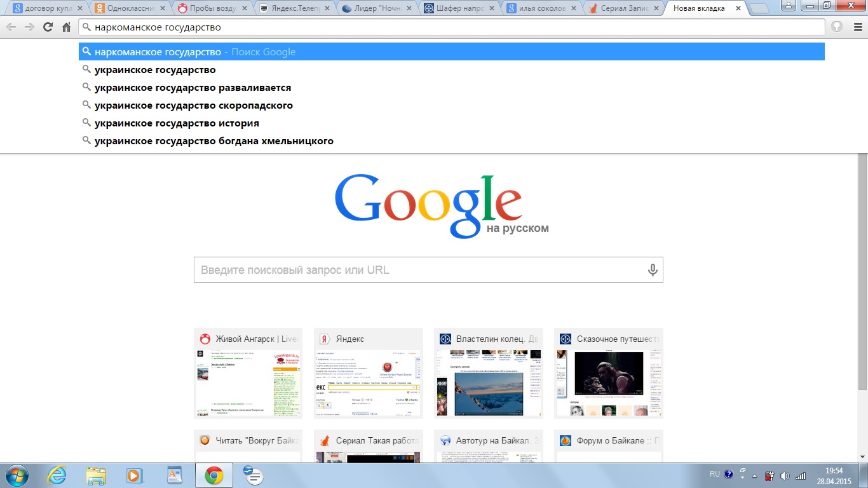Click 'наркоманское государство - Поиск Google' suggestion
The height and width of the screenshot is (488, 868).
pyautogui.click(x=191, y=51)
